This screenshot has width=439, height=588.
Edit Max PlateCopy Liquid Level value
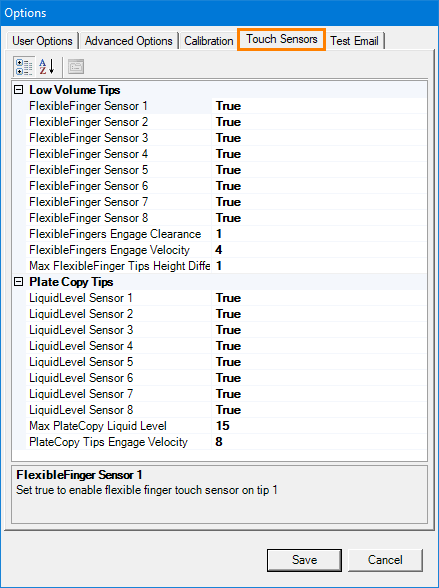319,426
